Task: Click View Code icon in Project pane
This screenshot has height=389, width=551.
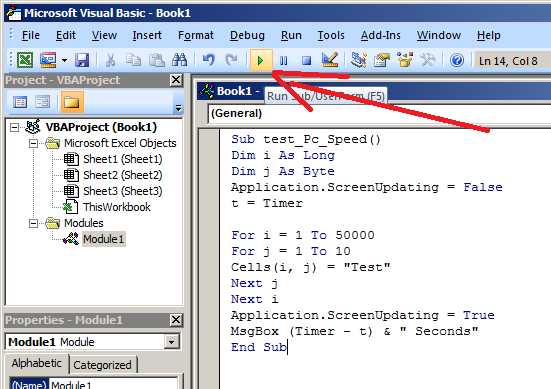Action: pos(20,102)
